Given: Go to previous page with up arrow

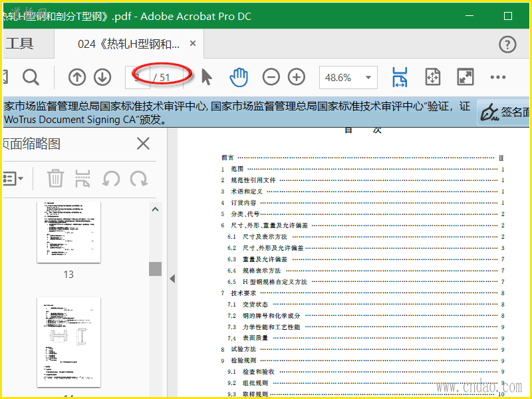Looking at the screenshot, I should click(77, 77).
